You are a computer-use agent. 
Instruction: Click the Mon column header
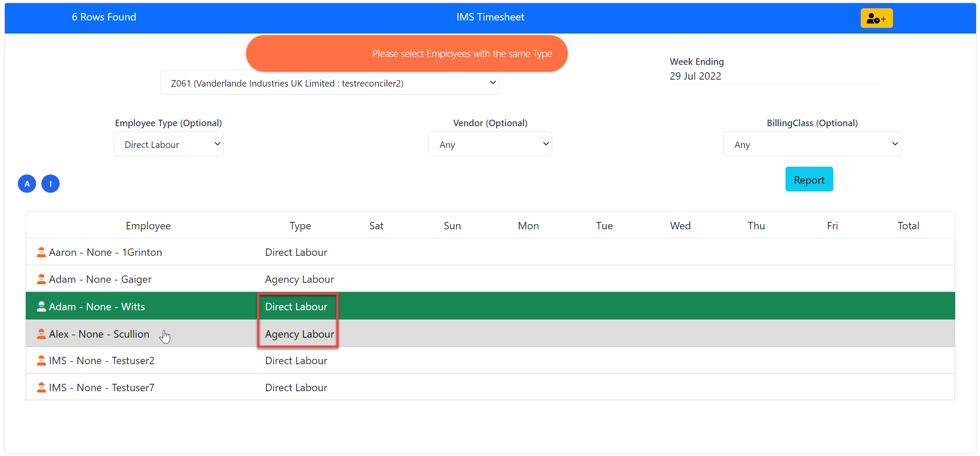[528, 225]
